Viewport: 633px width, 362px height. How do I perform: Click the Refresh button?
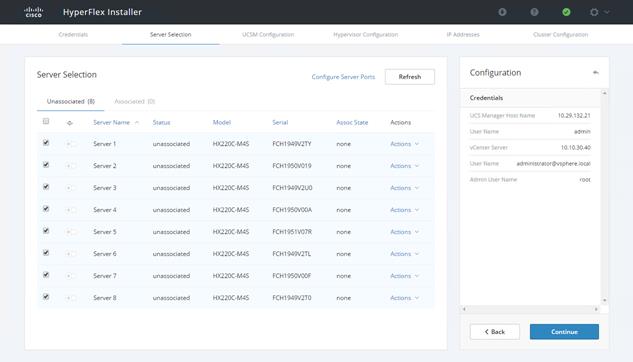pos(410,77)
